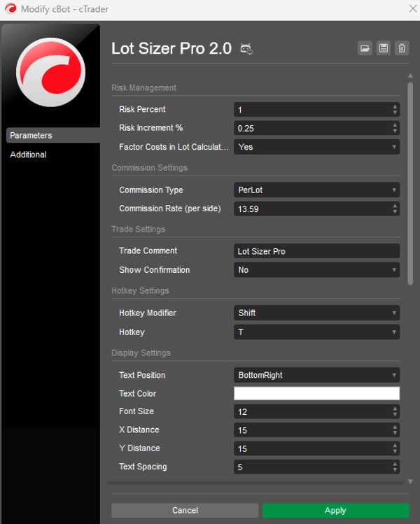Screen dimensions: 420x524
Task: Increase Risk Increment % with up arrow
Action: 395,125
